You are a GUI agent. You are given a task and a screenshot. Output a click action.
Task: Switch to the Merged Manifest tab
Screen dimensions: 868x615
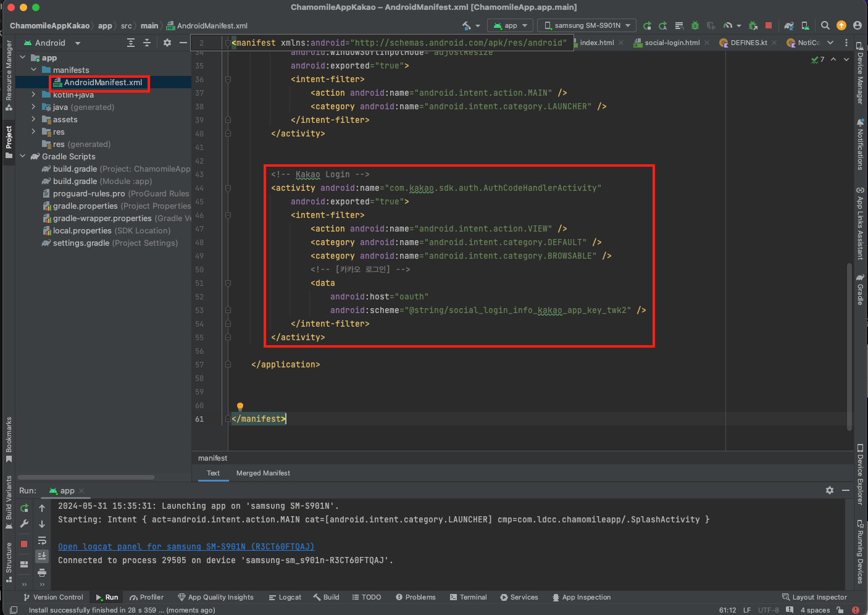(x=263, y=473)
